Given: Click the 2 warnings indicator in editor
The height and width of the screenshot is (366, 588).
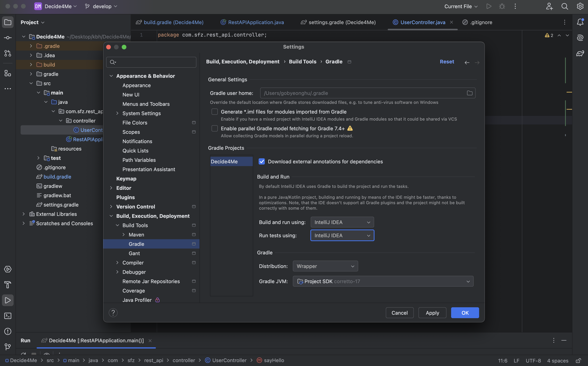Looking at the screenshot, I should click(x=549, y=35).
